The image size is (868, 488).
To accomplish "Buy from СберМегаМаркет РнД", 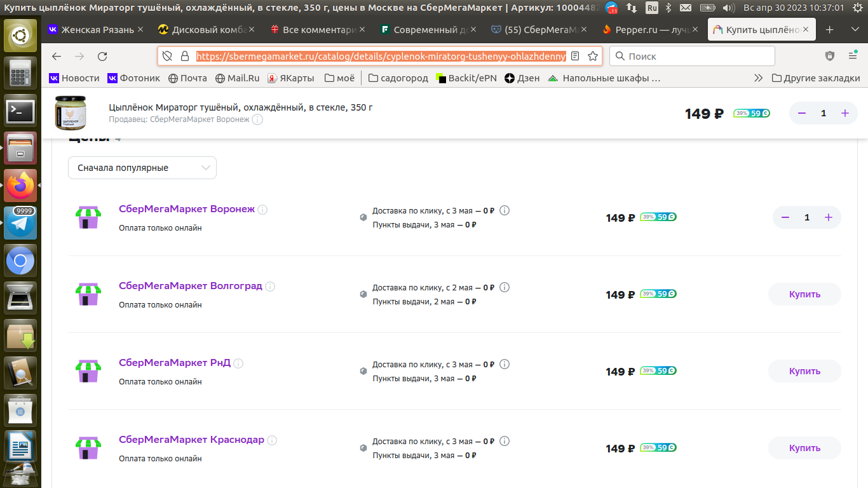I will point(804,371).
